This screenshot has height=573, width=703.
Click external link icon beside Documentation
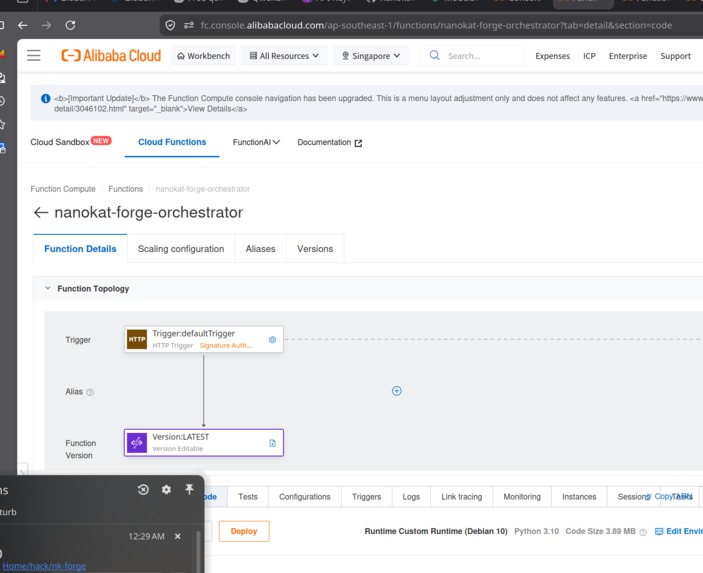358,143
